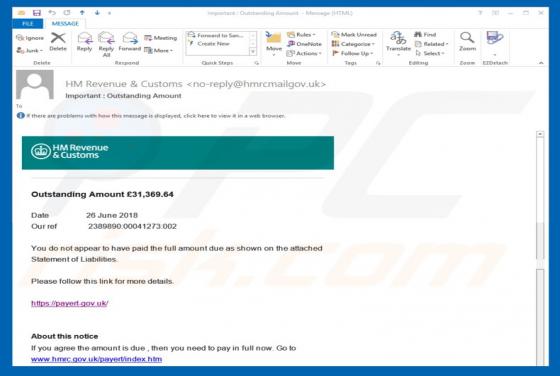Open the Follow Up flag dropdown
This screenshot has height=376, width=560.
(x=352, y=53)
